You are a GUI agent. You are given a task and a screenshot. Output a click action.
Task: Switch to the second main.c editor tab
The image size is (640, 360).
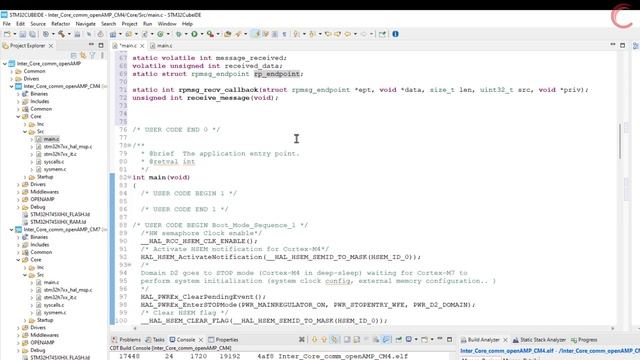click(x=162, y=46)
